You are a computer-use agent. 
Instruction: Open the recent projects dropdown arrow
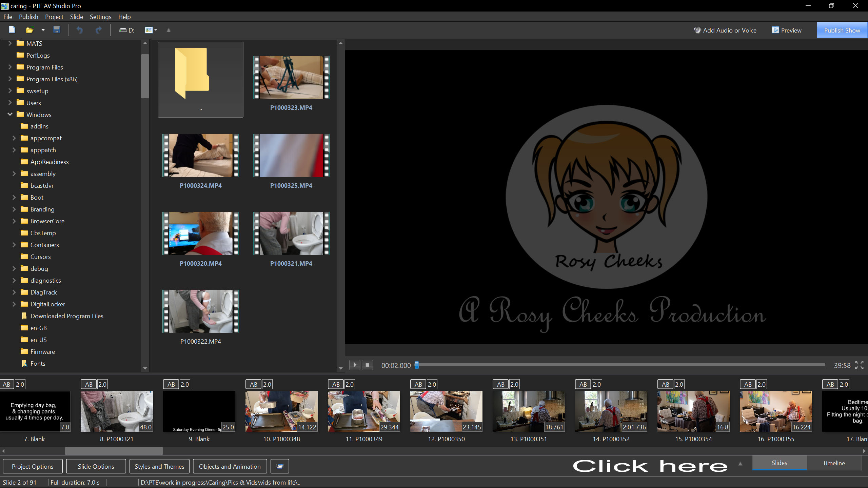coord(43,30)
